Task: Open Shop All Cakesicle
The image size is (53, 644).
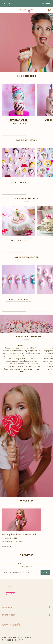Action: [18, 299]
